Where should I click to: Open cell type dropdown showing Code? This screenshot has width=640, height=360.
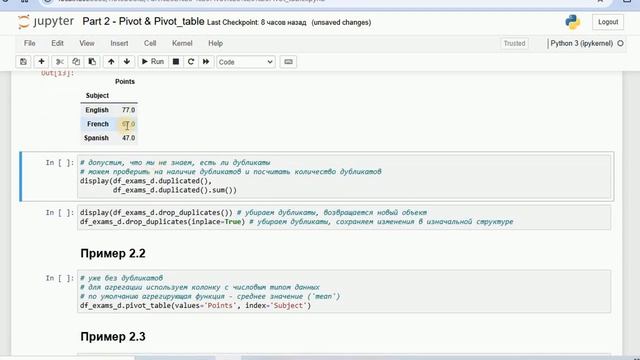[x=246, y=62]
